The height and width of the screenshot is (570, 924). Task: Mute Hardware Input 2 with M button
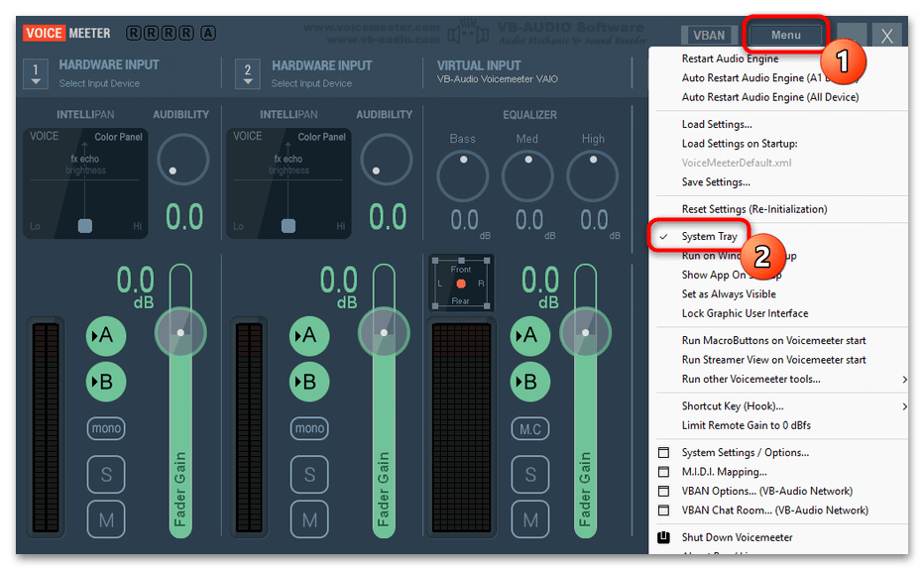309,519
